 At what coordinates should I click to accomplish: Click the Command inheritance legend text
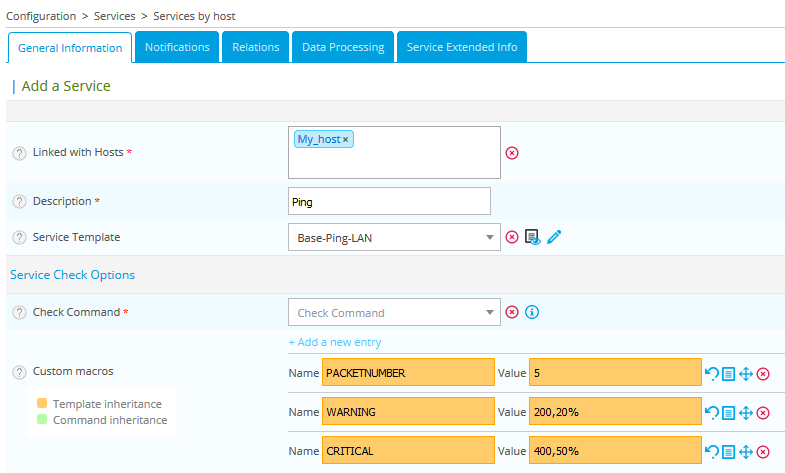(x=110, y=420)
